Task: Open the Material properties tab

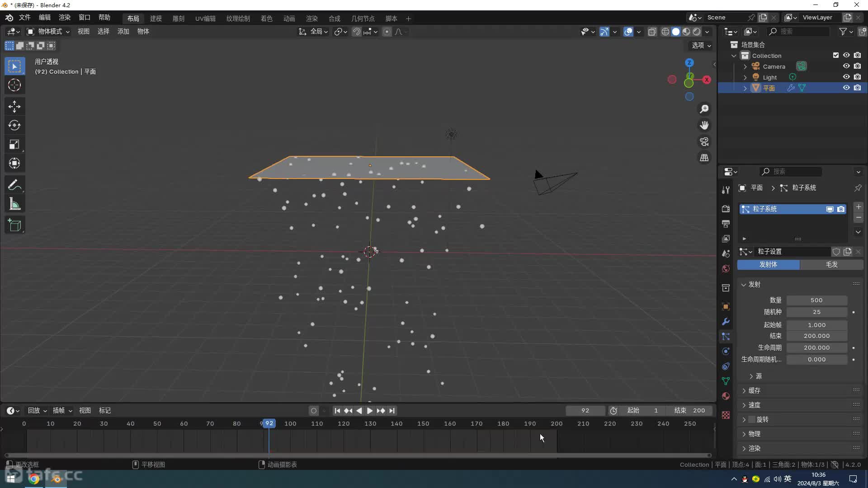Action: (726, 396)
